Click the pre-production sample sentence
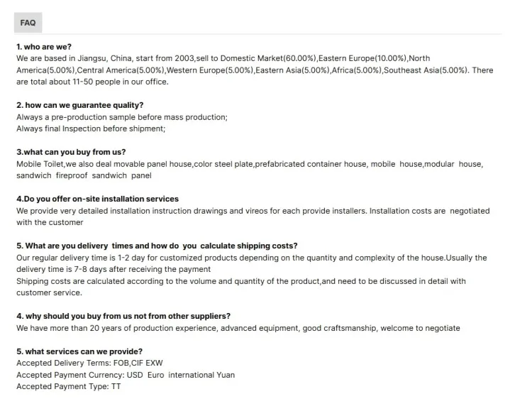The image size is (532, 399). [x=122, y=117]
